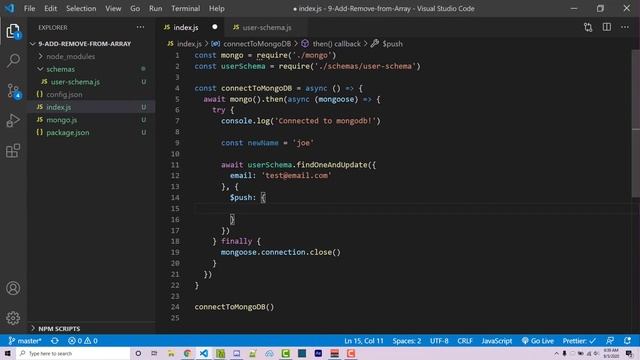Open the View menu

[x=113, y=9]
